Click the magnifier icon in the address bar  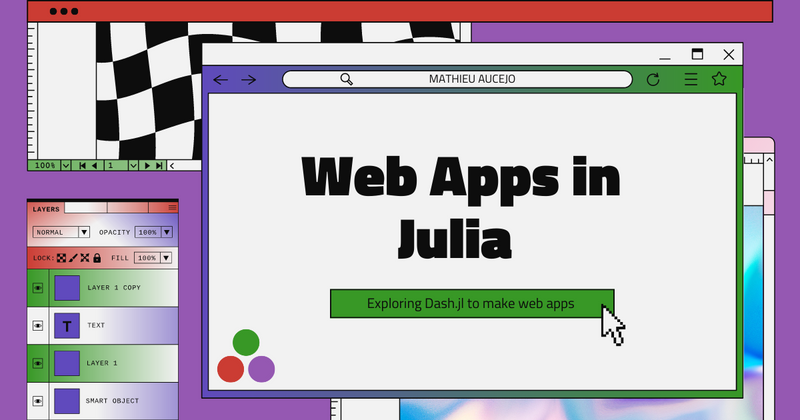pyautogui.click(x=346, y=79)
